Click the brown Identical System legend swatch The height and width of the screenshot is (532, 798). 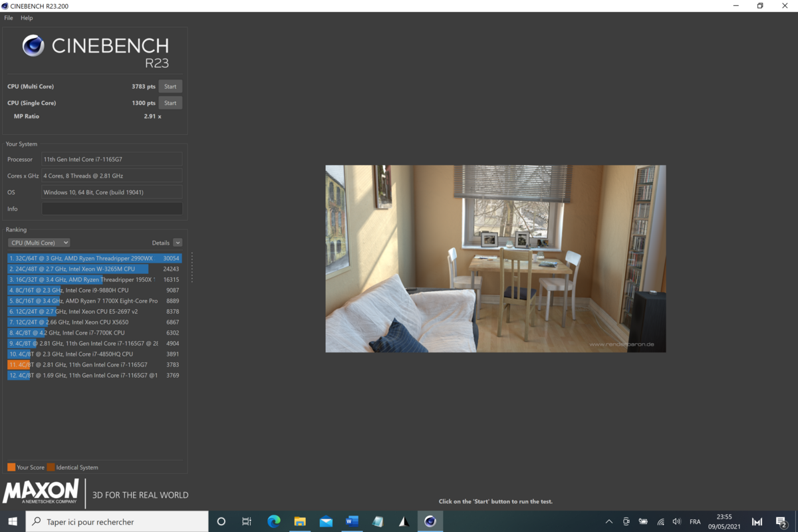pyautogui.click(x=51, y=467)
